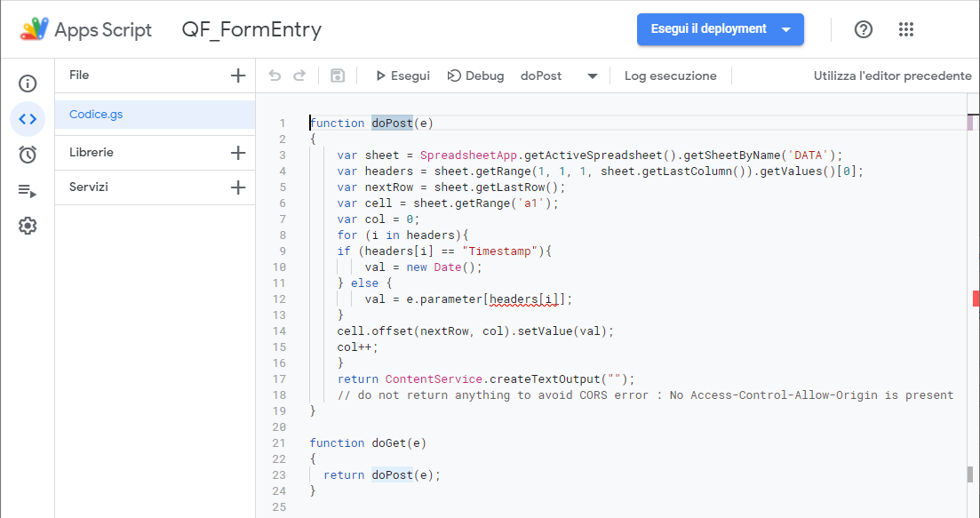The image size is (980, 518).
Task: Open the Help question mark icon
Action: tap(863, 29)
